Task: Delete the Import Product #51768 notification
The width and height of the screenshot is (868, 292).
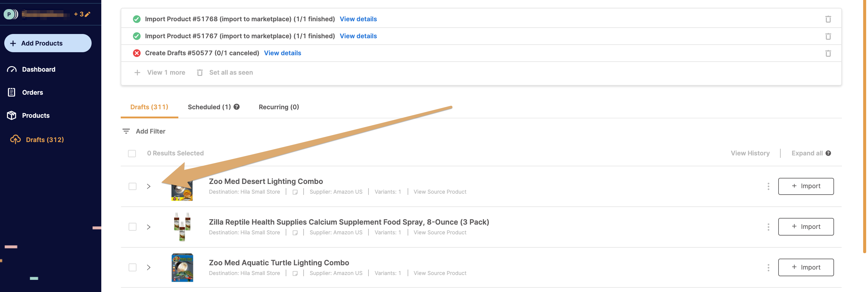Action: tap(828, 19)
